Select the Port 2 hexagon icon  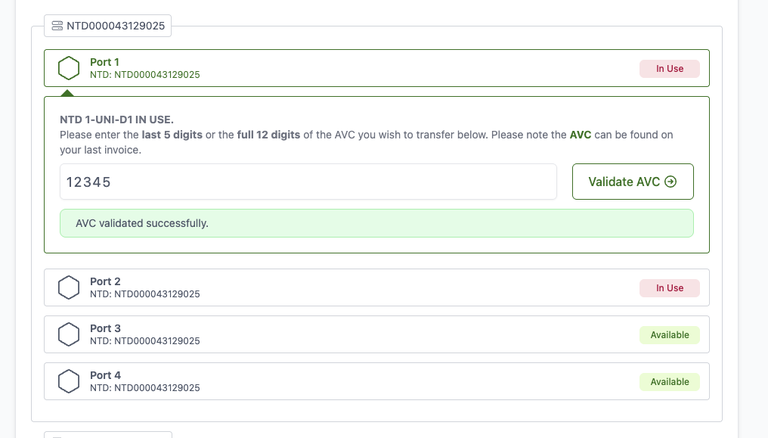point(69,288)
